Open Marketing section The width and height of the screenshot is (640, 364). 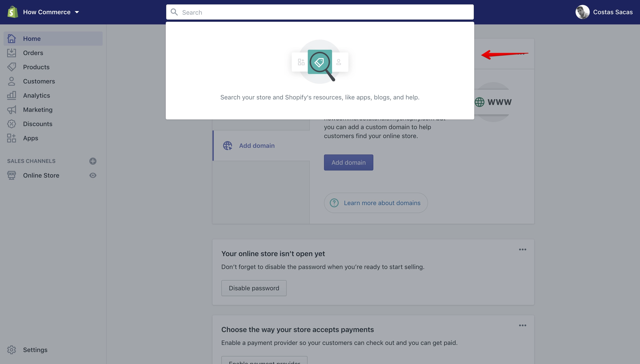click(x=38, y=109)
